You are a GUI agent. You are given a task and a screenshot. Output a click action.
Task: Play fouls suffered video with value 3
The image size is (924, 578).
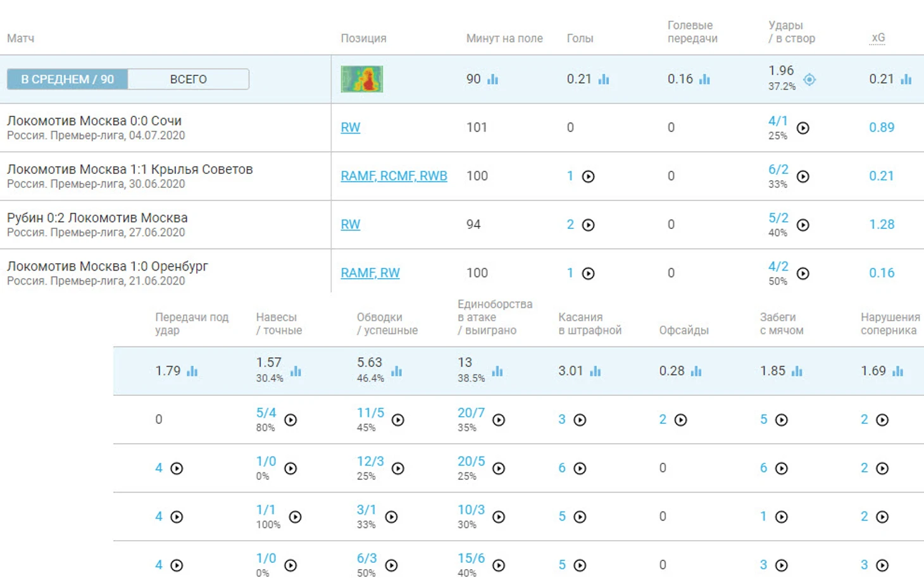click(x=882, y=565)
